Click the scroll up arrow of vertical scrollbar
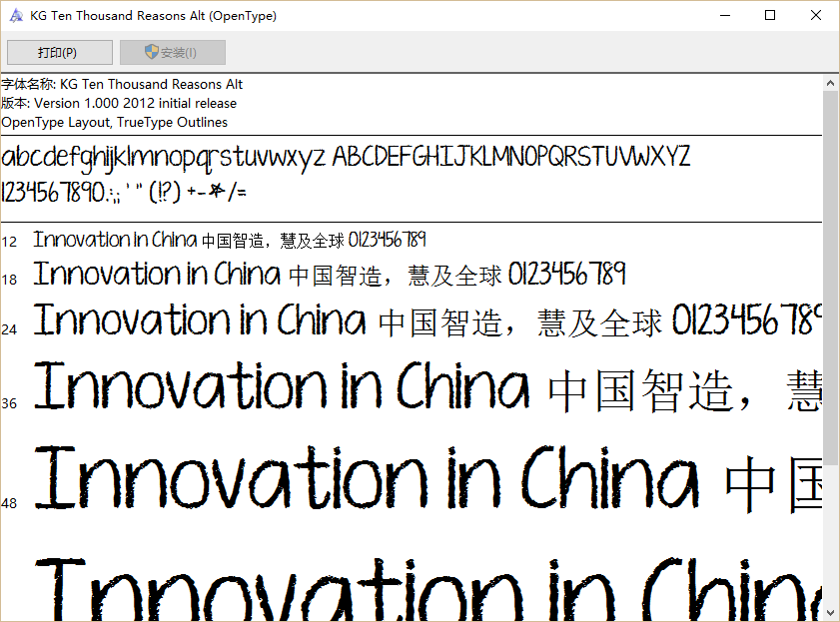This screenshot has width=840, height=622. pos(830,83)
